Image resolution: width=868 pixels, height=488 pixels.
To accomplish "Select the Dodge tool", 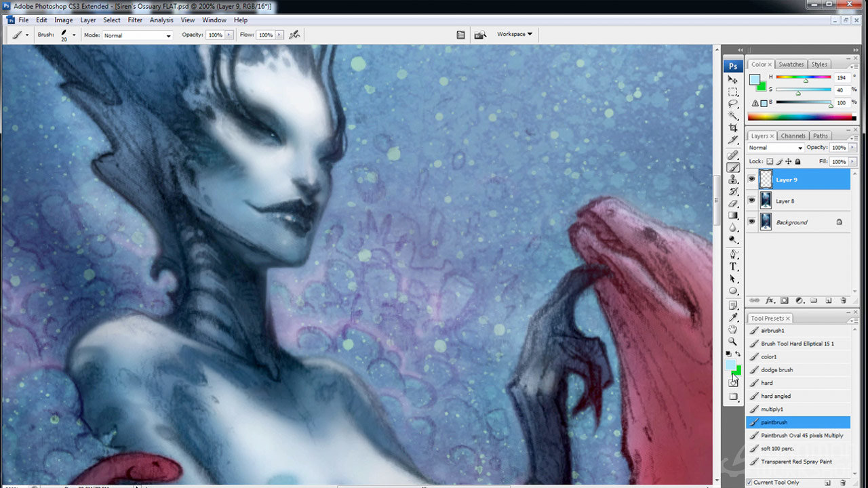I will pos(733,239).
